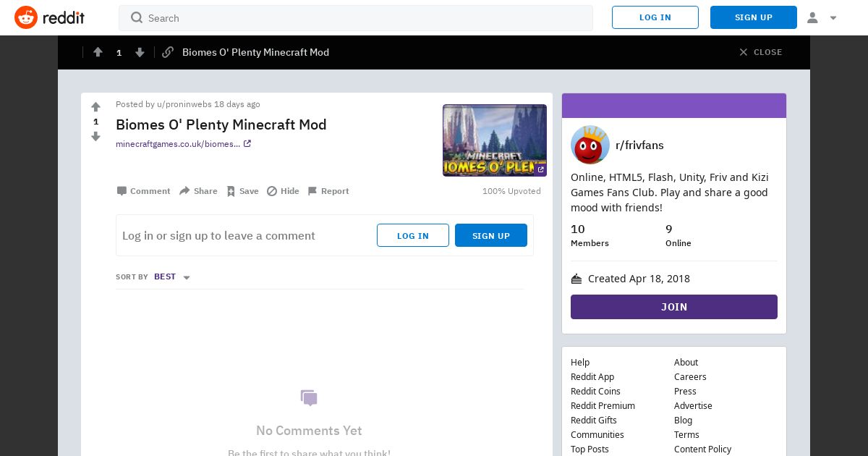This screenshot has height=456, width=868.
Task: Click the 10 Members count
Action: pos(590,235)
